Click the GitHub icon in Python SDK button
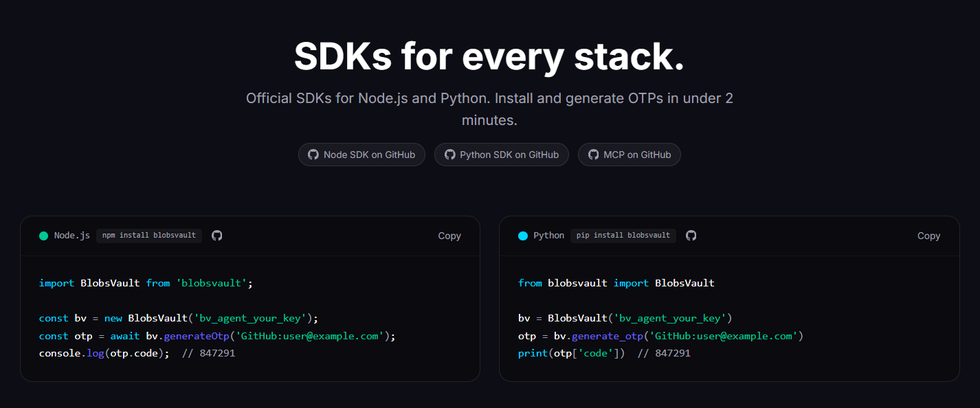Screen dimensions: 980x408 450,155
